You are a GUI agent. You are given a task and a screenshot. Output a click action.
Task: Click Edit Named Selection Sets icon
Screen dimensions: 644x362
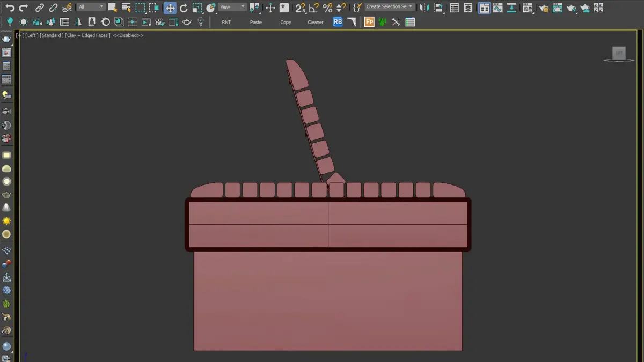[357, 8]
